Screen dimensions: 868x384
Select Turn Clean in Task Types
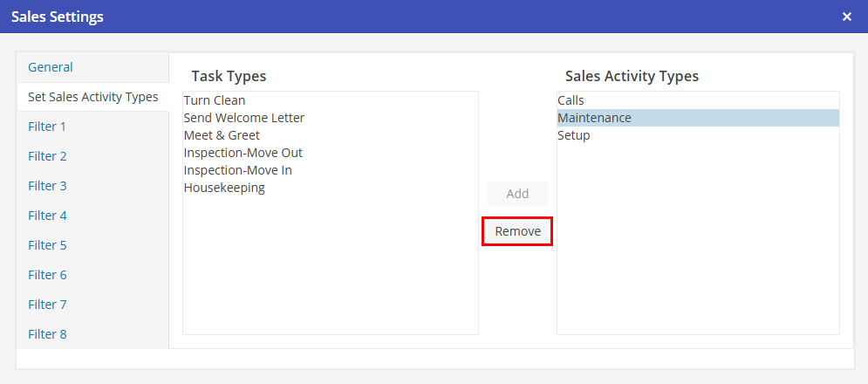tap(215, 100)
